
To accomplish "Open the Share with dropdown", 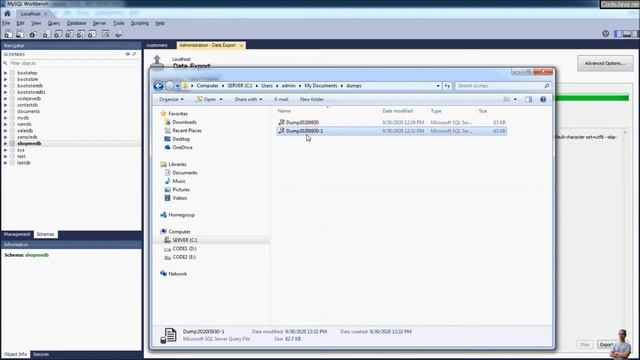I will (x=248, y=99).
